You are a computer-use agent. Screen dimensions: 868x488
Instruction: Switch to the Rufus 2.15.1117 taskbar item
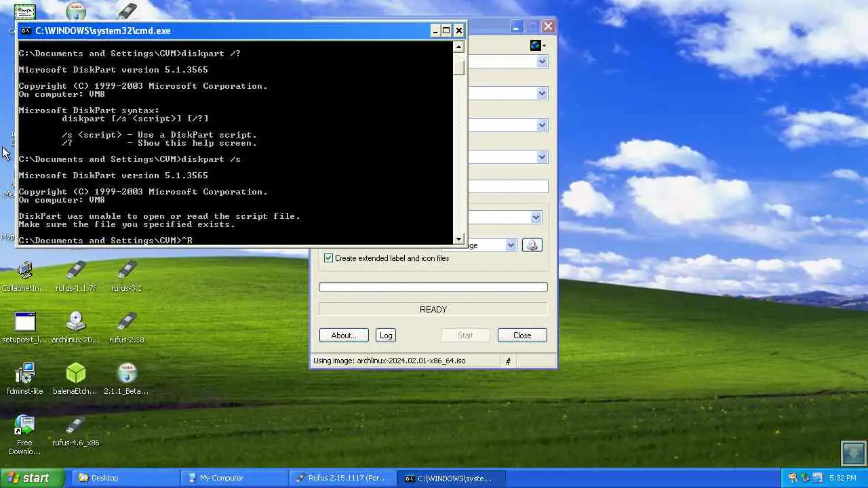click(342, 478)
